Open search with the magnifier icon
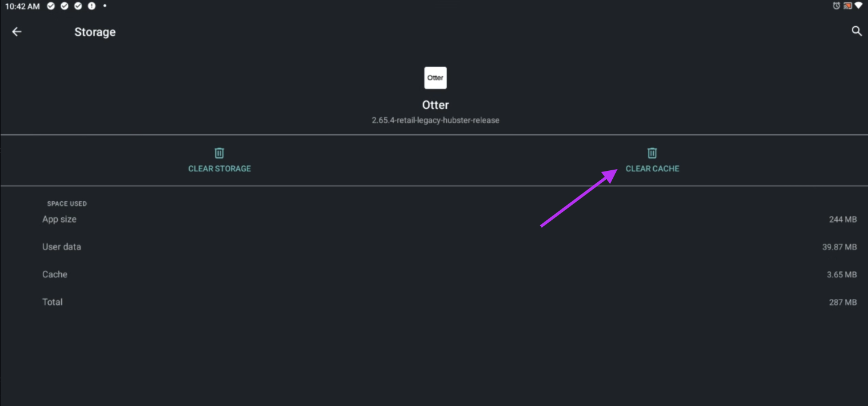Viewport: 868px width, 406px height. pyautogui.click(x=856, y=32)
